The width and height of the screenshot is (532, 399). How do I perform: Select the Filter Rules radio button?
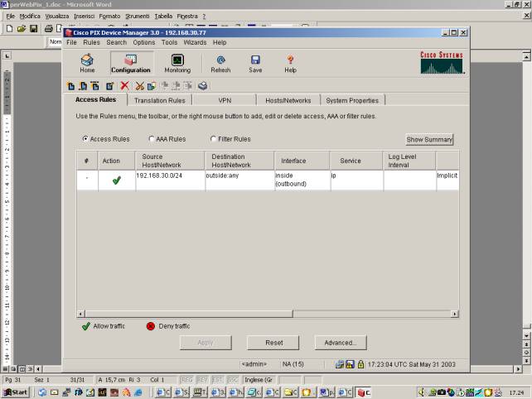[x=213, y=138]
